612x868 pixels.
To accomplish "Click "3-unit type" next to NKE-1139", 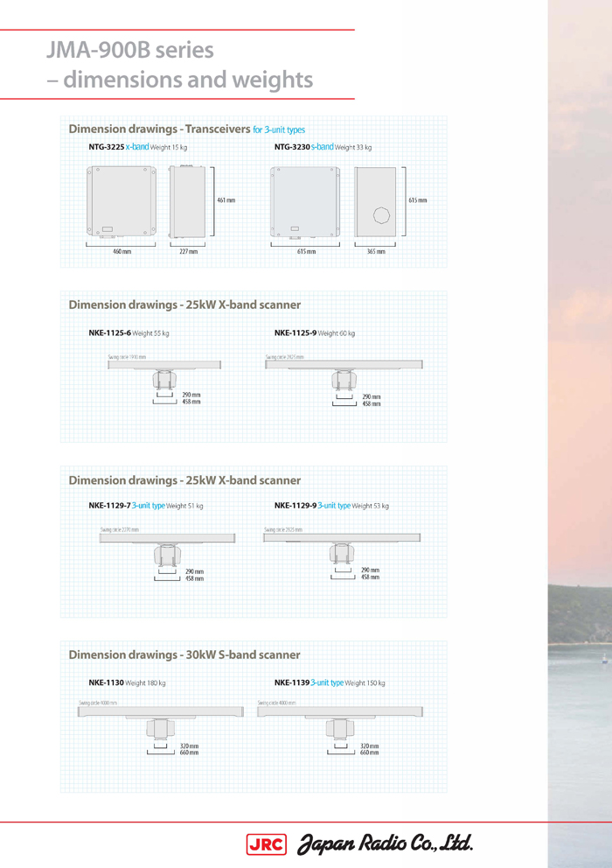I will [x=327, y=683].
